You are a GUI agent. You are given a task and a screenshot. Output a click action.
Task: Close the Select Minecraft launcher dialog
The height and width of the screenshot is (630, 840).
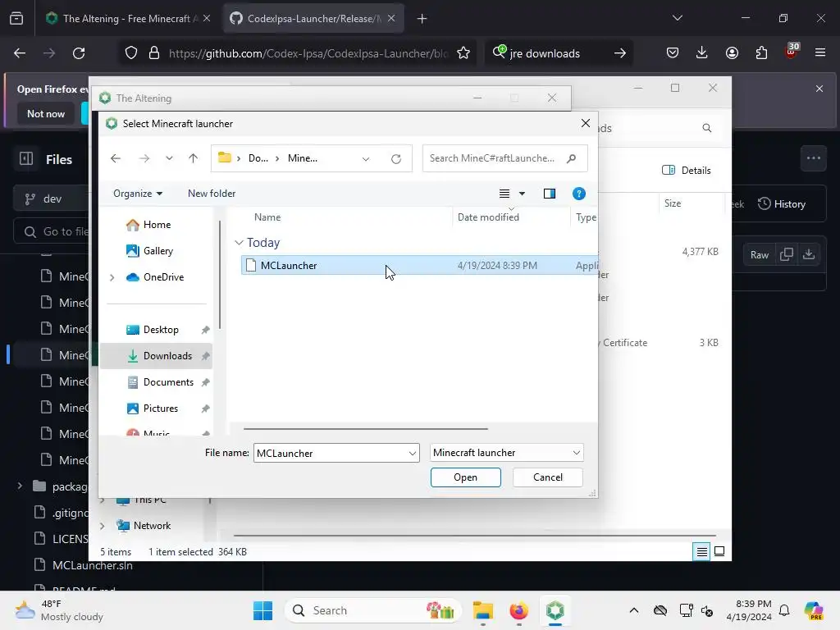(586, 124)
